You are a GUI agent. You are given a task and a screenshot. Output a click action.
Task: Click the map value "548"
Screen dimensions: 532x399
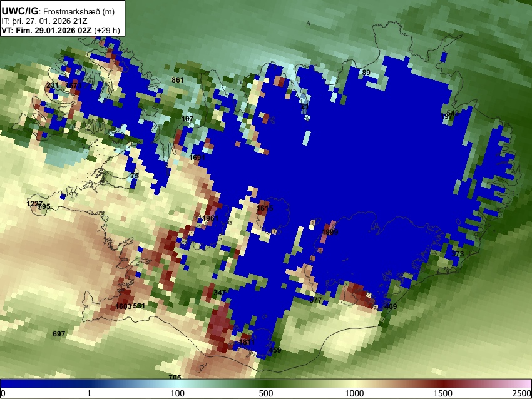pos(453,113)
